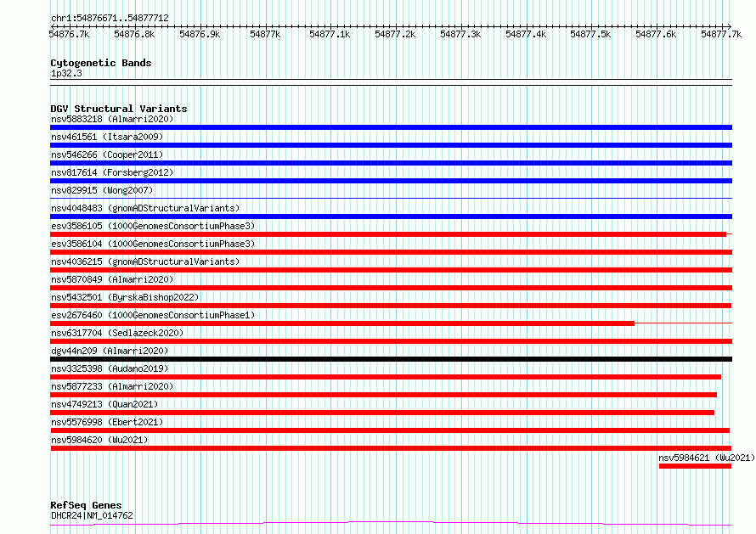The height and width of the screenshot is (534, 756).
Task: Click the blue bar for nsv546266
Action: tap(391, 163)
